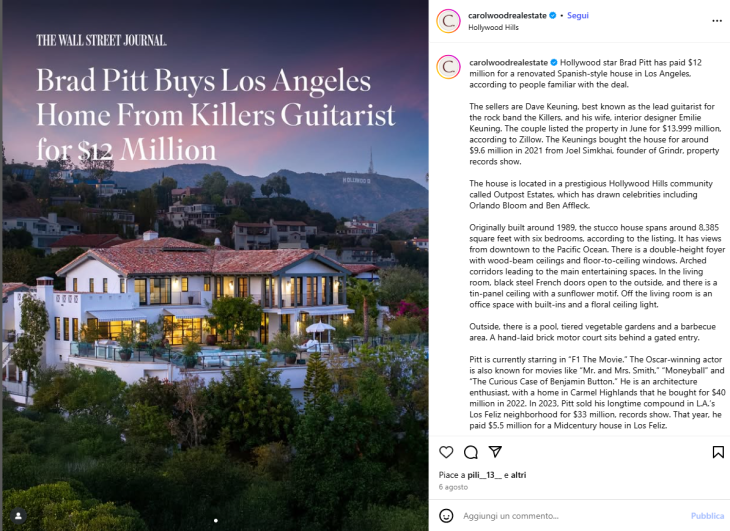Save post with the bookmark icon
Screen dimensions: 730x531
pos(718,452)
